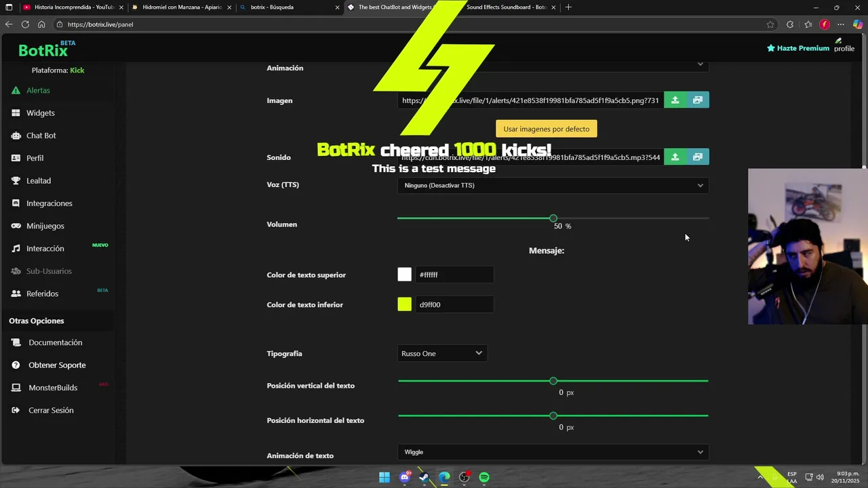The width and height of the screenshot is (868, 488).
Task: Click the Volumen 50 % value
Action: 562,226
